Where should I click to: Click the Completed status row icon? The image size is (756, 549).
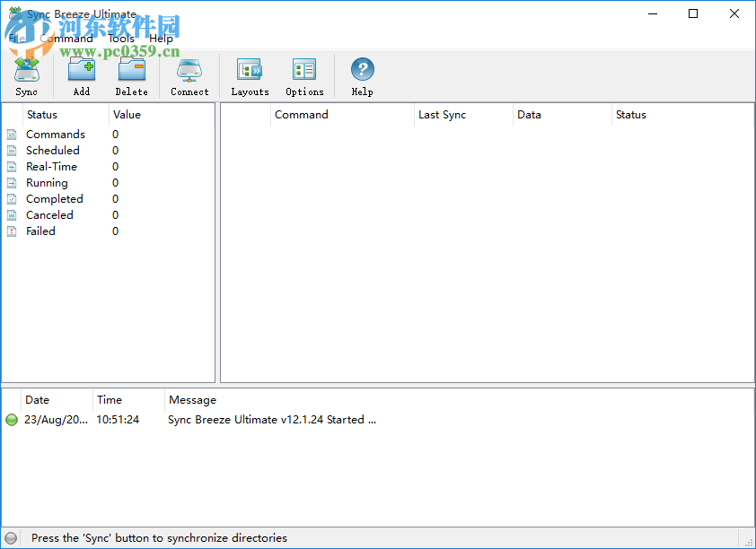(12, 199)
